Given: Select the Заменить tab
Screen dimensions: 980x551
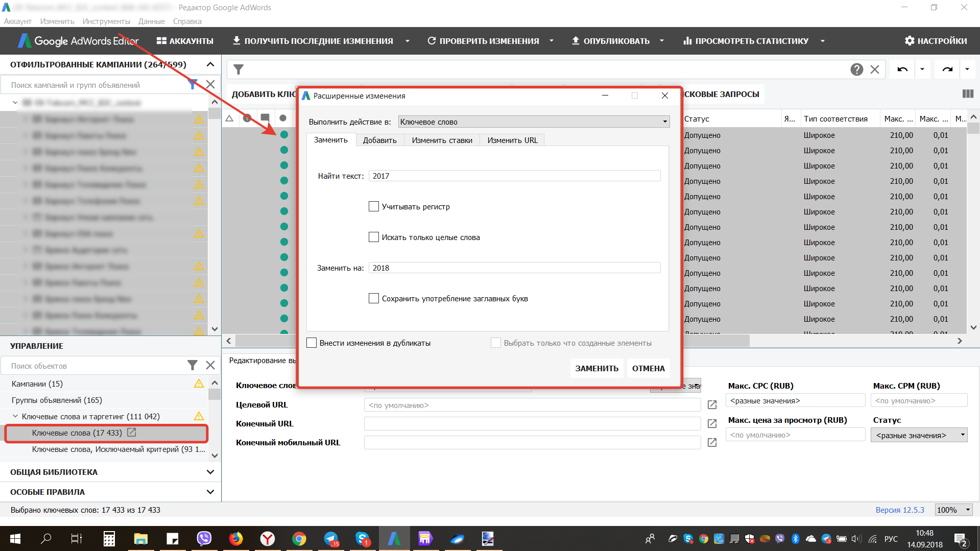Looking at the screenshot, I should coord(331,140).
